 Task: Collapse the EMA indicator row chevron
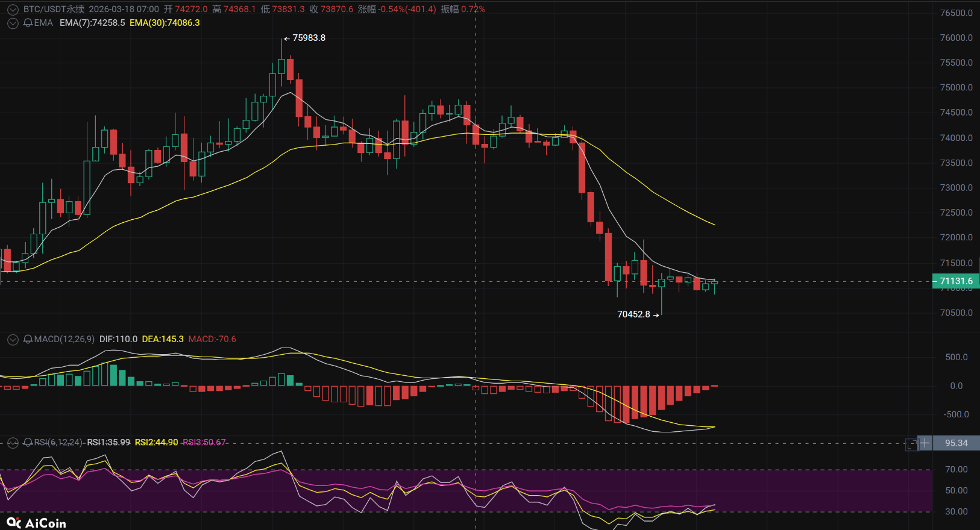tap(13, 23)
